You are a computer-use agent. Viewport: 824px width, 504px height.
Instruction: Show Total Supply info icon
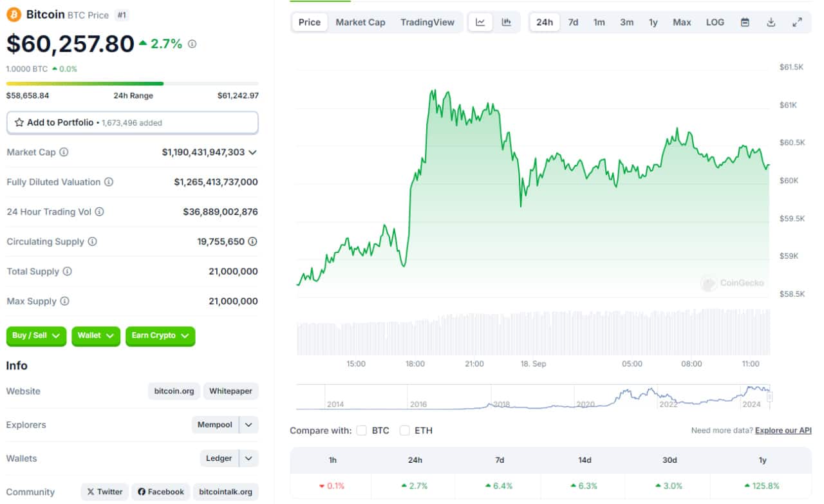pos(67,272)
